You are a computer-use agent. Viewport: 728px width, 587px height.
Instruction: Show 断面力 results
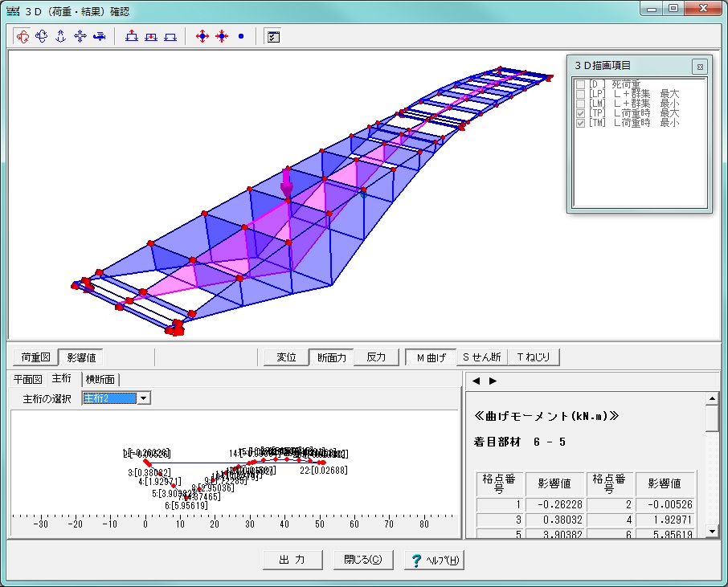pyautogui.click(x=332, y=357)
